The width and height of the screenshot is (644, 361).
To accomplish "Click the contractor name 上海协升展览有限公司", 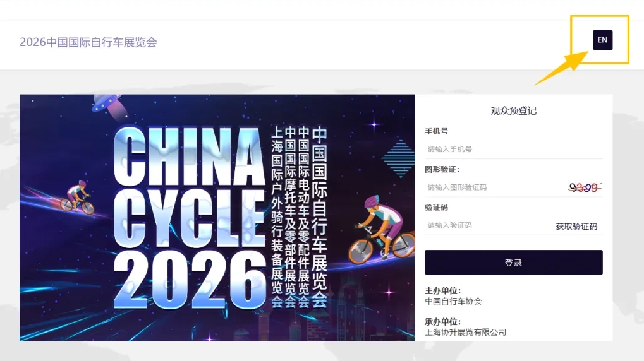I will [x=465, y=332].
